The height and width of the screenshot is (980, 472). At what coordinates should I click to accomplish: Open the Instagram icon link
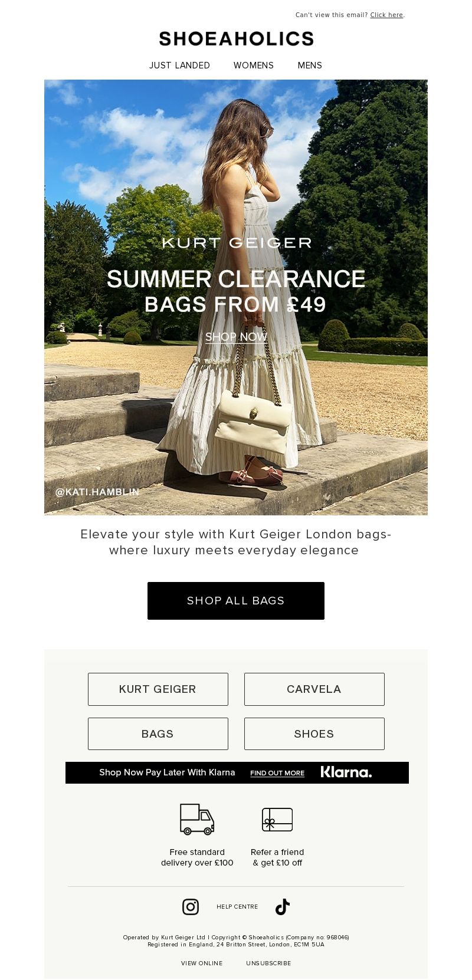tap(190, 907)
